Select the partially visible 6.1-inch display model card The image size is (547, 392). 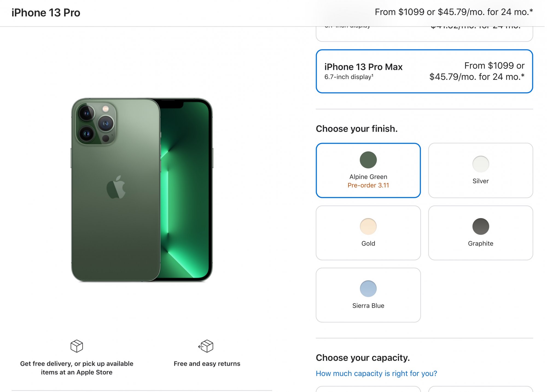tap(424, 34)
